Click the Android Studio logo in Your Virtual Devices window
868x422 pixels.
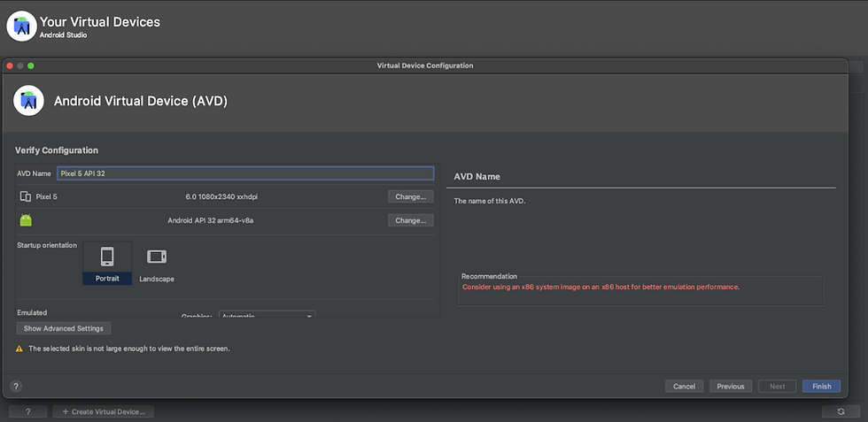pyautogui.click(x=21, y=26)
